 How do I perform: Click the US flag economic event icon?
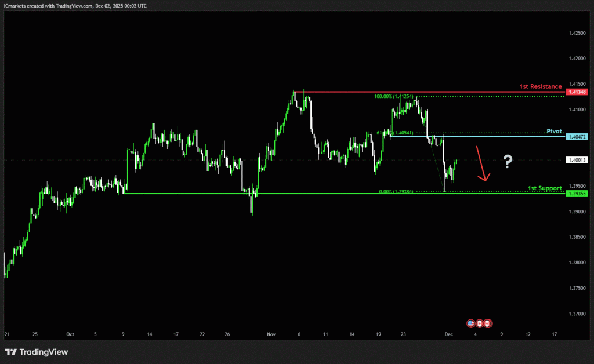471,322
